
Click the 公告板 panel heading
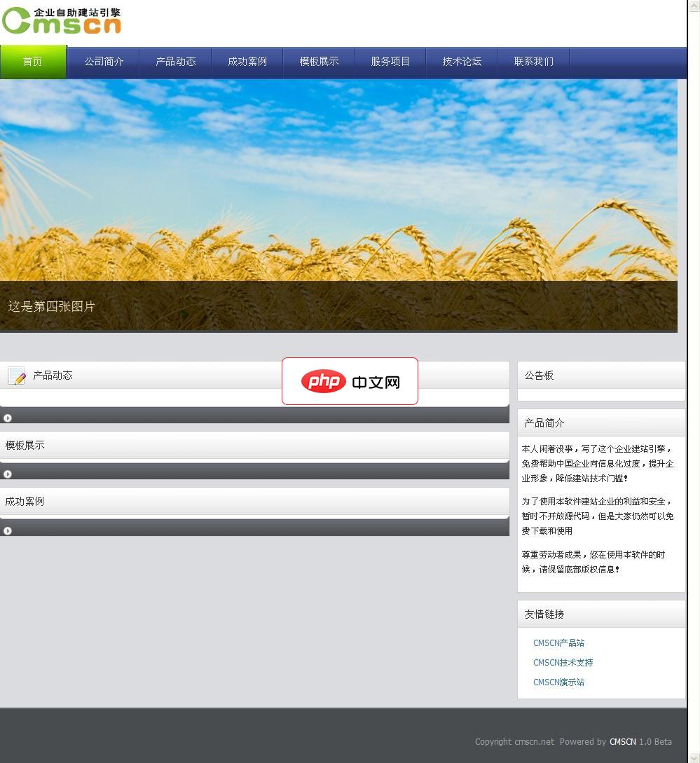pos(539,375)
